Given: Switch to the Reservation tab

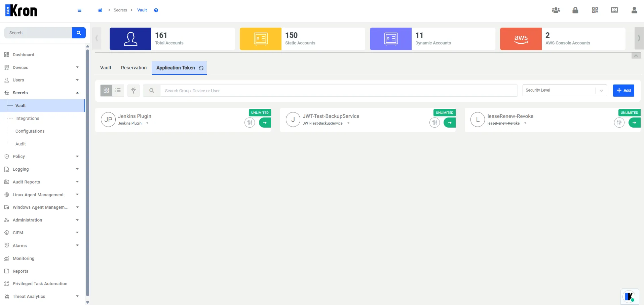Looking at the screenshot, I should click(134, 68).
